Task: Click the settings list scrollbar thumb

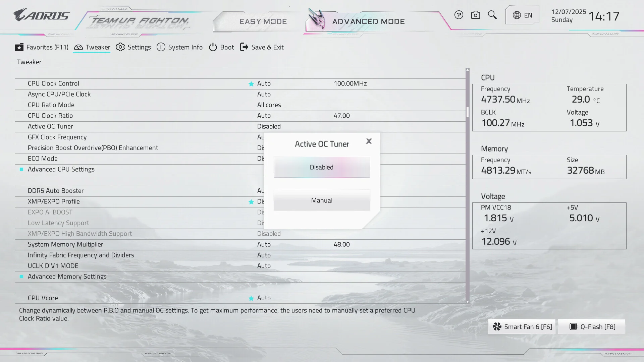Action: (x=467, y=112)
